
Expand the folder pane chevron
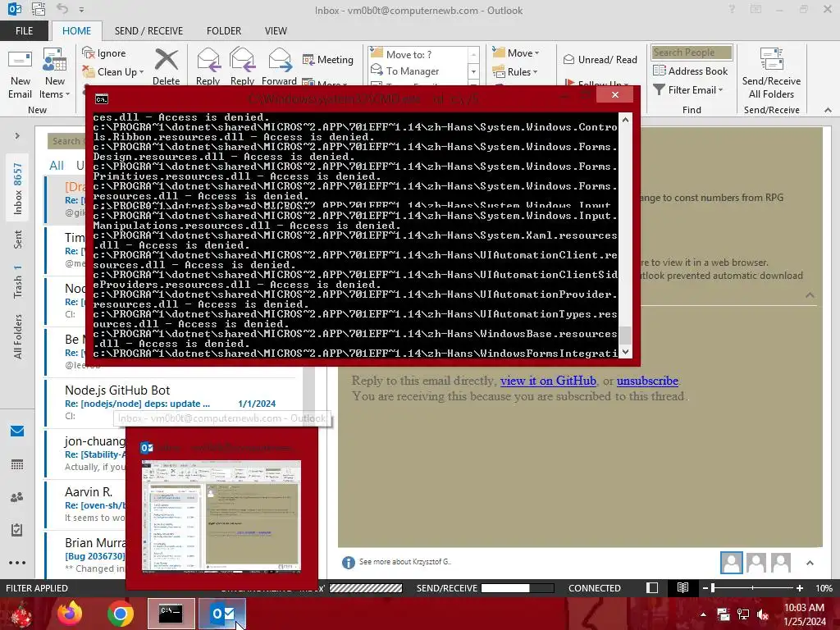17,135
